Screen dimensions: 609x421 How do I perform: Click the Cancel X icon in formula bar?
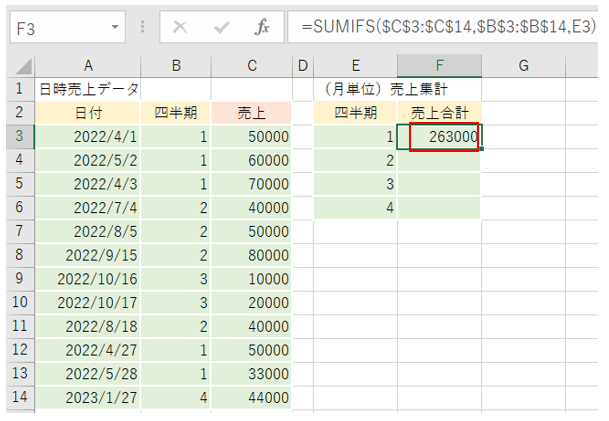point(180,28)
